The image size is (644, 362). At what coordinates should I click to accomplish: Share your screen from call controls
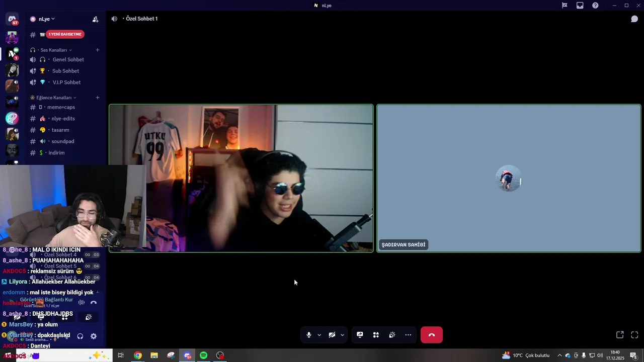click(x=360, y=335)
